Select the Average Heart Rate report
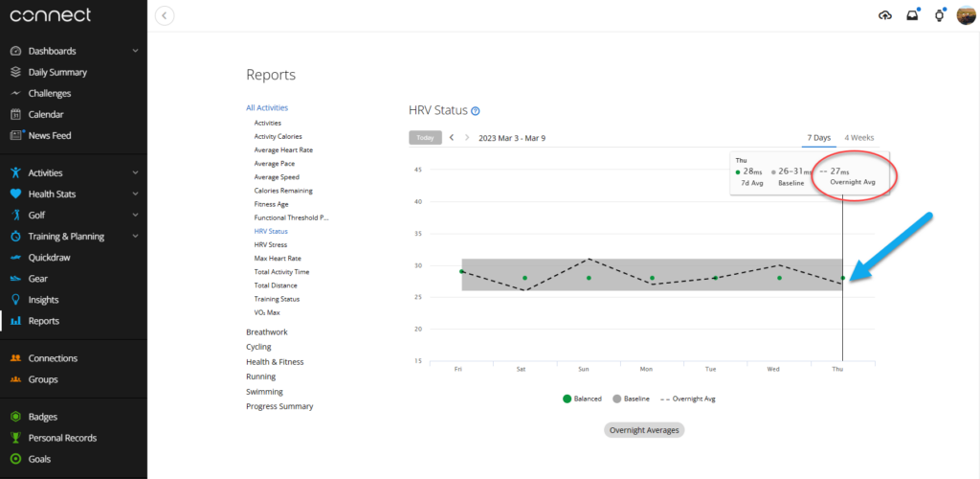This screenshot has width=980, height=479. click(283, 150)
